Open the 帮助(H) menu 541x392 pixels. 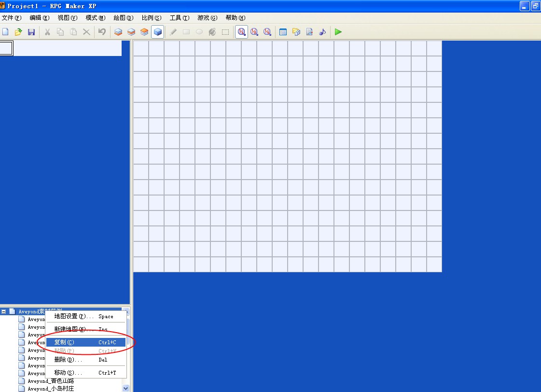(x=236, y=17)
